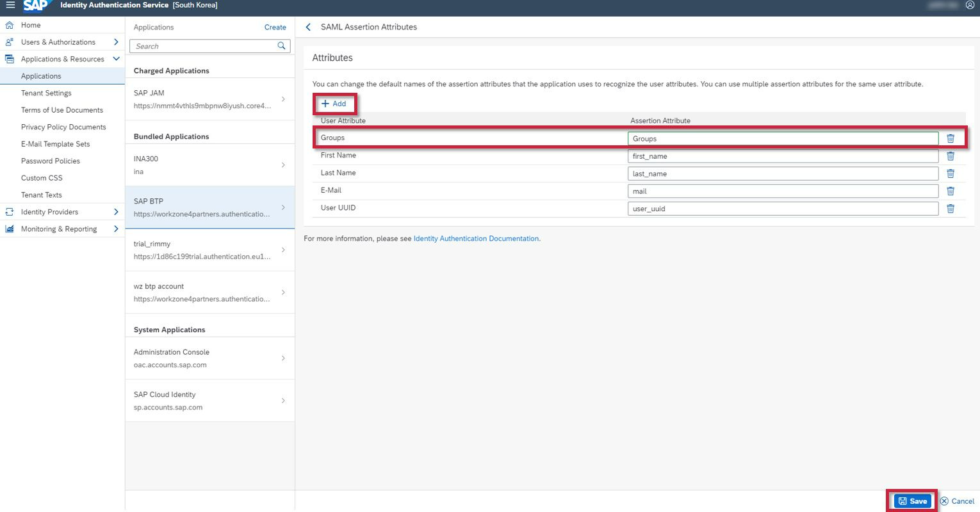Delete the User UUID attribute row
Viewport: 980px width, 512px height.
[x=951, y=209]
